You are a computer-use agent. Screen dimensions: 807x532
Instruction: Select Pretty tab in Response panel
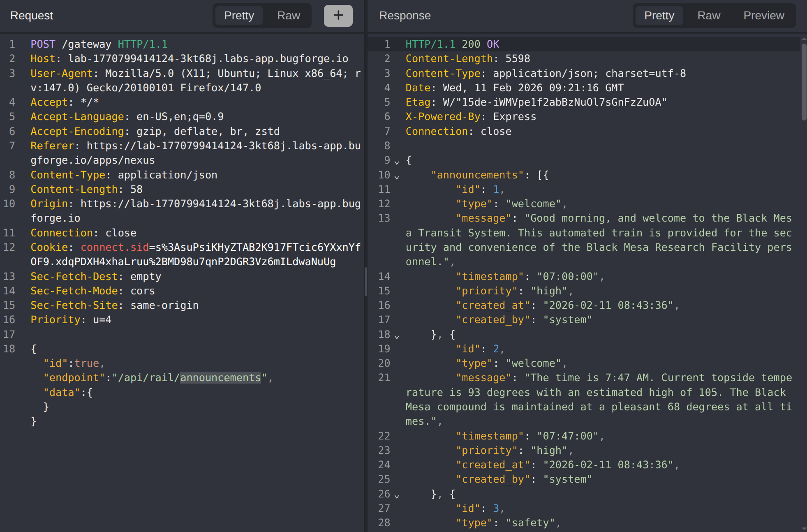pyautogui.click(x=659, y=16)
